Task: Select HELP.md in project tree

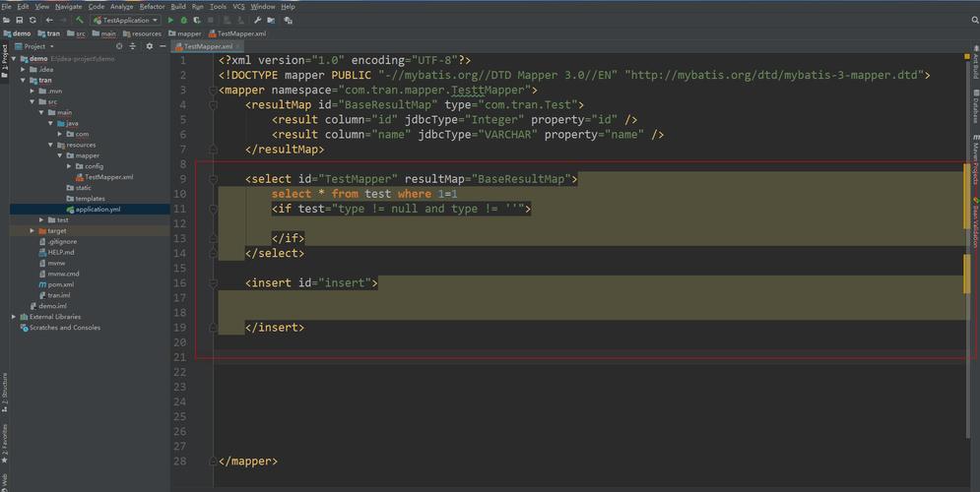Action: pyautogui.click(x=56, y=252)
